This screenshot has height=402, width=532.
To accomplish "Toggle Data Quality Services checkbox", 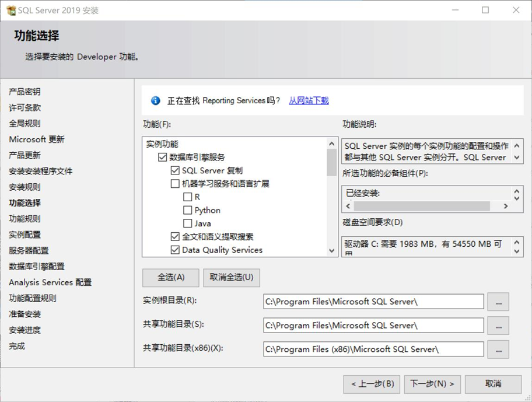I will pyautogui.click(x=175, y=250).
